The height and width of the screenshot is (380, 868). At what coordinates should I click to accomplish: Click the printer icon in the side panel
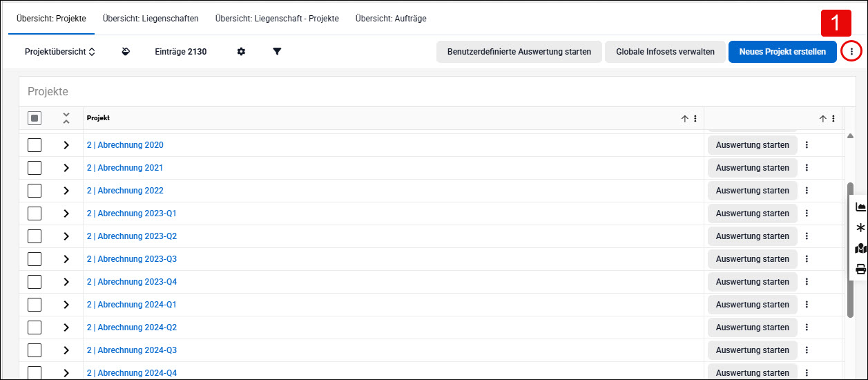click(x=860, y=269)
